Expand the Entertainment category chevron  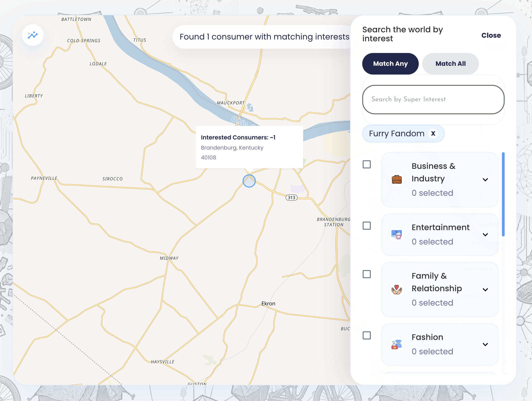pyautogui.click(x=485, y=235)
